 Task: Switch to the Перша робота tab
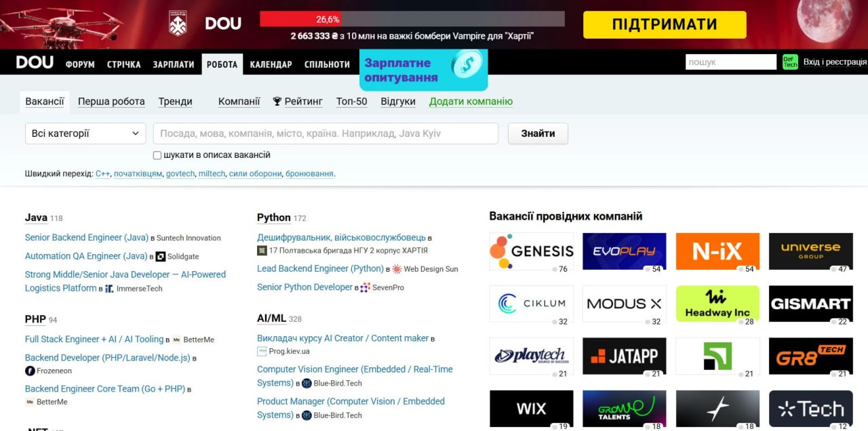pos(111,102)
